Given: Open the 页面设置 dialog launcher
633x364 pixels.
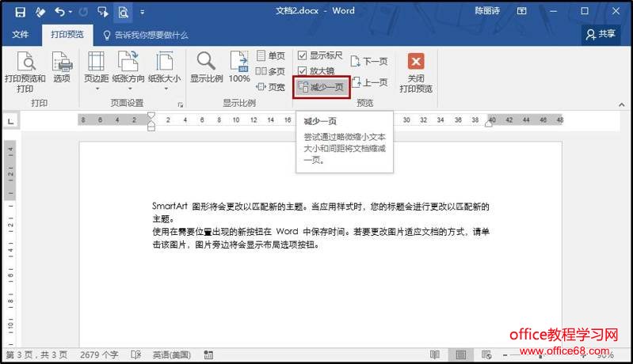Looking at the screenshot, I should click(180, 104).
